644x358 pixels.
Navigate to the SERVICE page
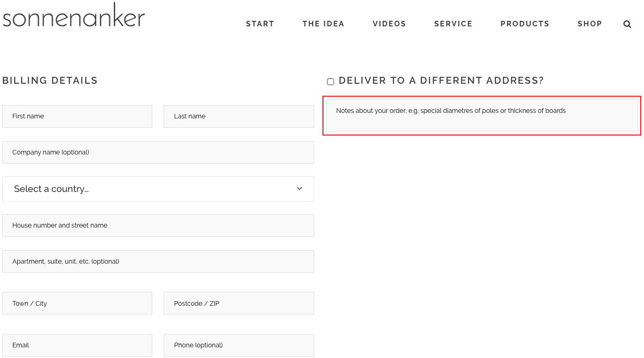pos(453,24)
